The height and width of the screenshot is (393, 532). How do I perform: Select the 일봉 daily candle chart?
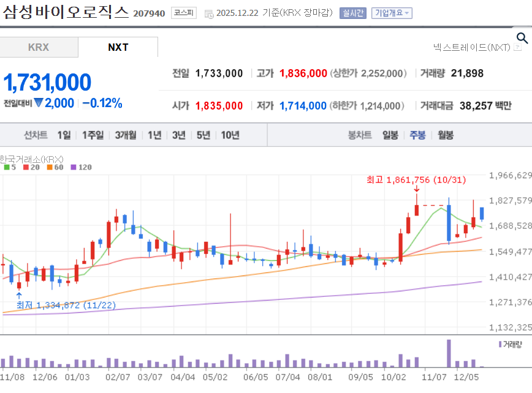390,135
